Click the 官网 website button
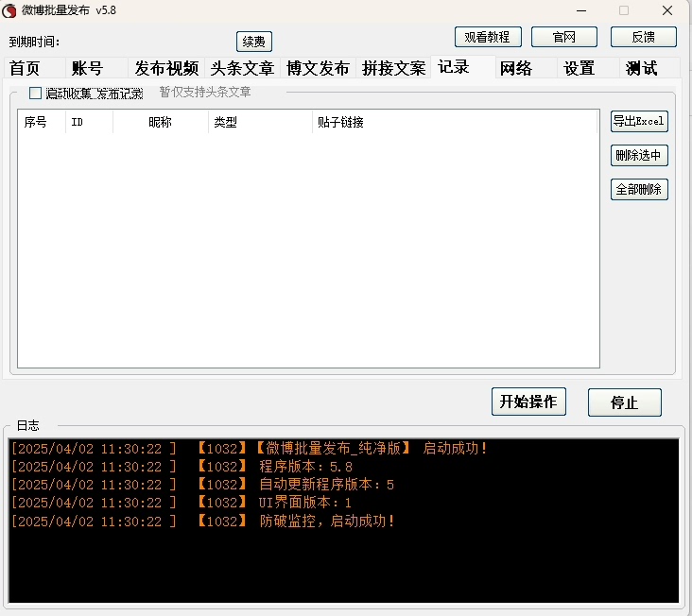The image size is (692, 616). [x=564, y=37]
